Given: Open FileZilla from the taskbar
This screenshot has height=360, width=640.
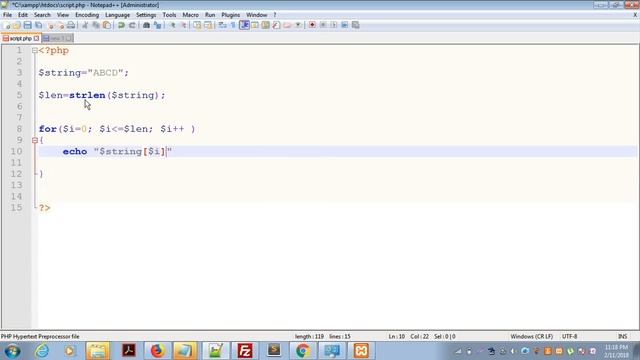Looking at the screenshot, I should 244,351.
